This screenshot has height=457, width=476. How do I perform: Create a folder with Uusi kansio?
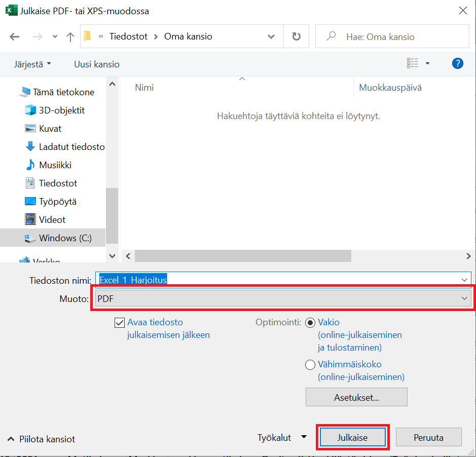coord(97,64)
